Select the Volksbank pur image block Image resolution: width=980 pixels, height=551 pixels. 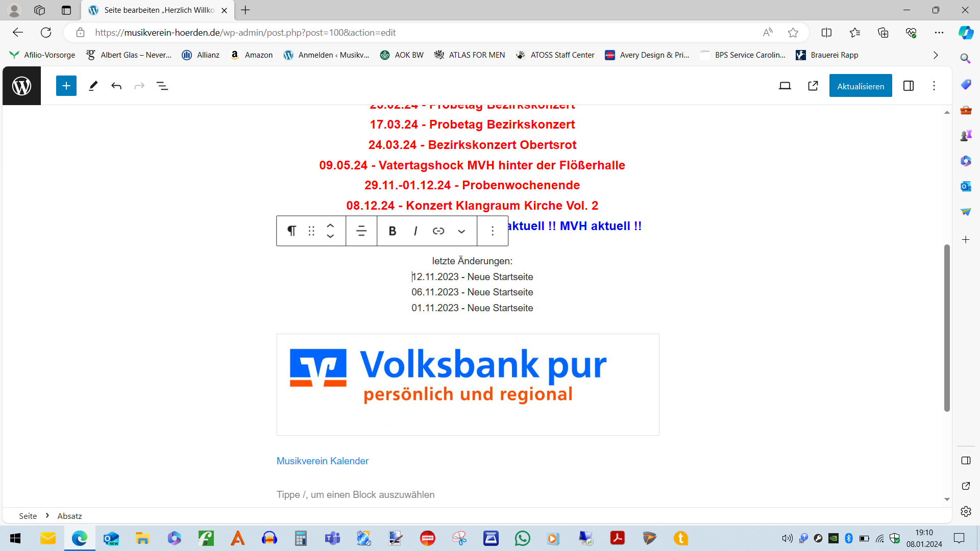(x=468, y=384)
